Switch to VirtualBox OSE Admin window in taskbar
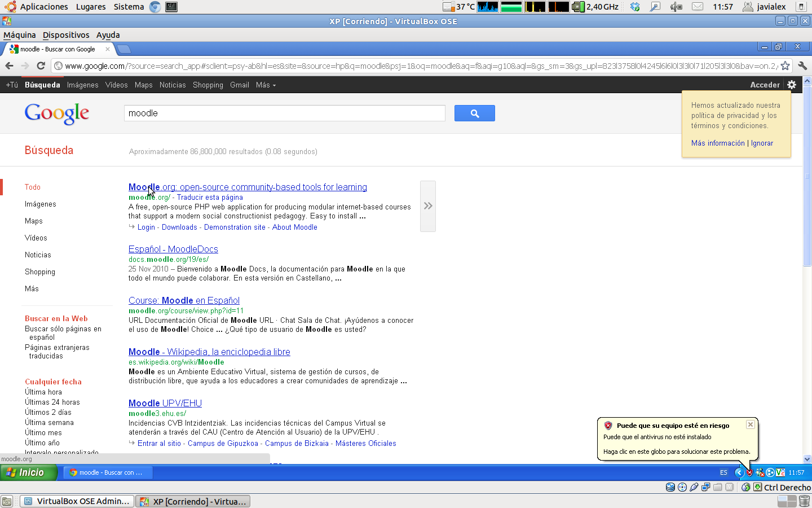The height and width of the screenshot is (508, 812). pos(77,501)
